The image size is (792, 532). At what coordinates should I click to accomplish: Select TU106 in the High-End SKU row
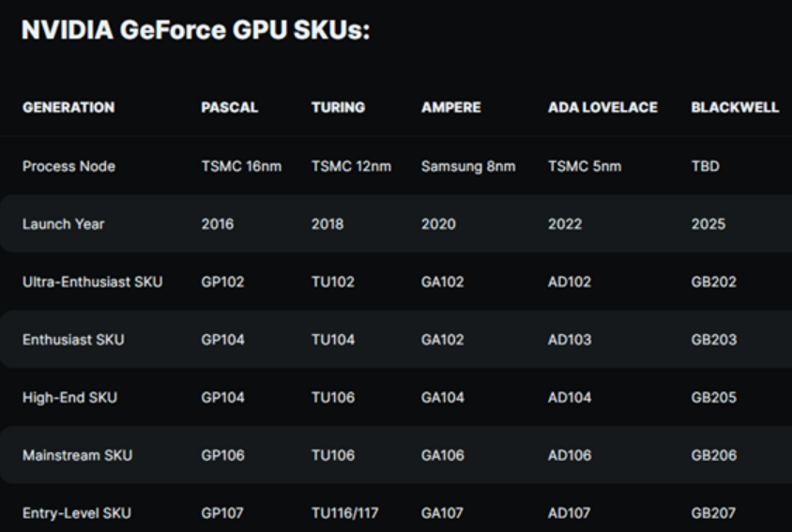point(333,398)
